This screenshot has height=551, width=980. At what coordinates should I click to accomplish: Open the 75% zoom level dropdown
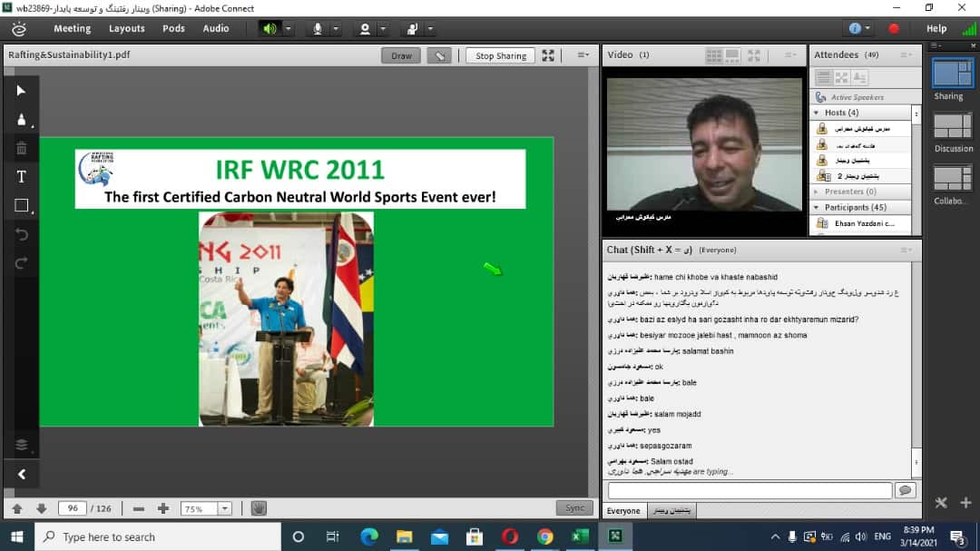[x=224, y=508]
